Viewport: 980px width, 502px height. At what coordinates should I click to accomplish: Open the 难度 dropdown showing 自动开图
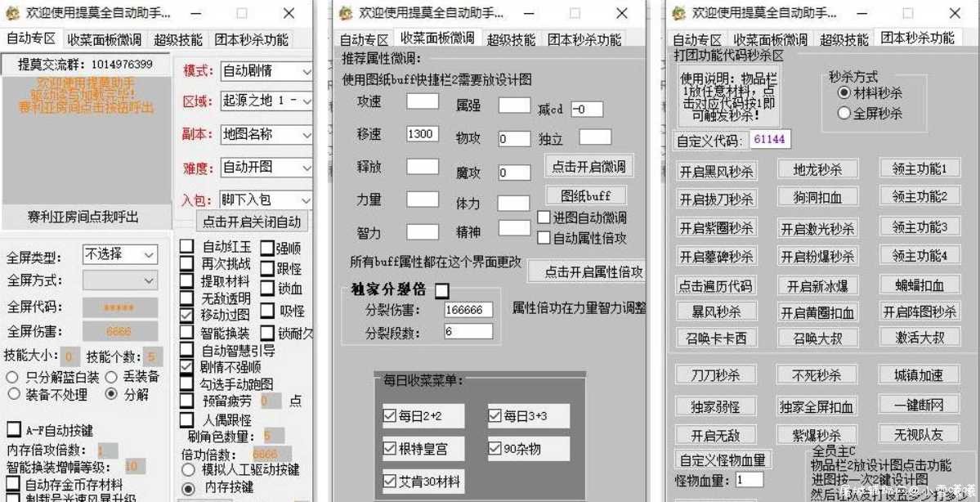(266, 168)
